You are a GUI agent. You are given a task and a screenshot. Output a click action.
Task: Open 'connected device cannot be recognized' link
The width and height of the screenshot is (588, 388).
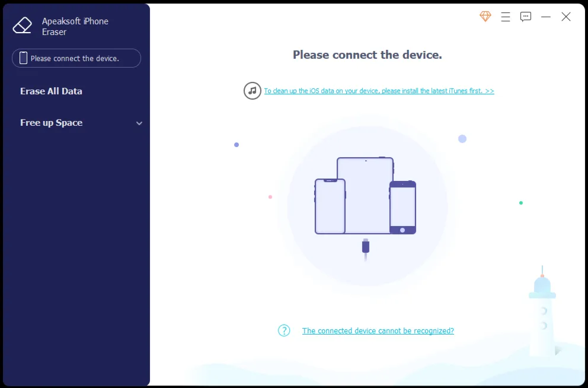pos(378,330)
